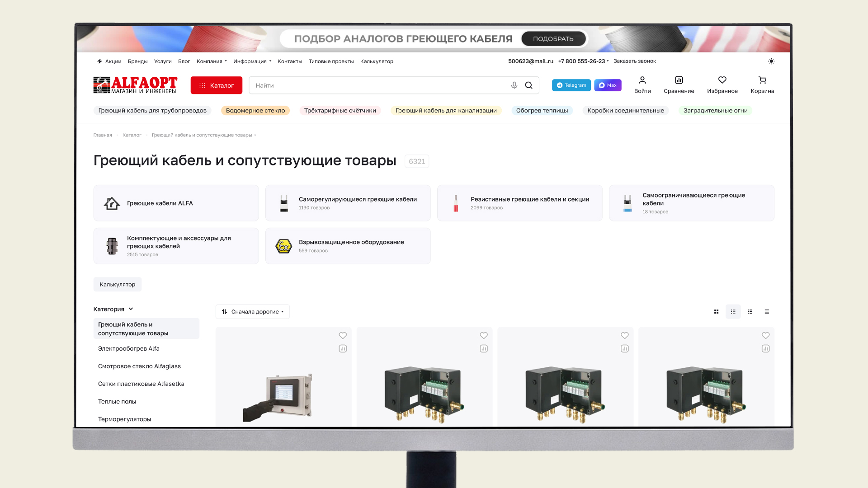Open the Информация dropdown menu
The height and width of the screenshot is (488, 868).
(252, 61)
